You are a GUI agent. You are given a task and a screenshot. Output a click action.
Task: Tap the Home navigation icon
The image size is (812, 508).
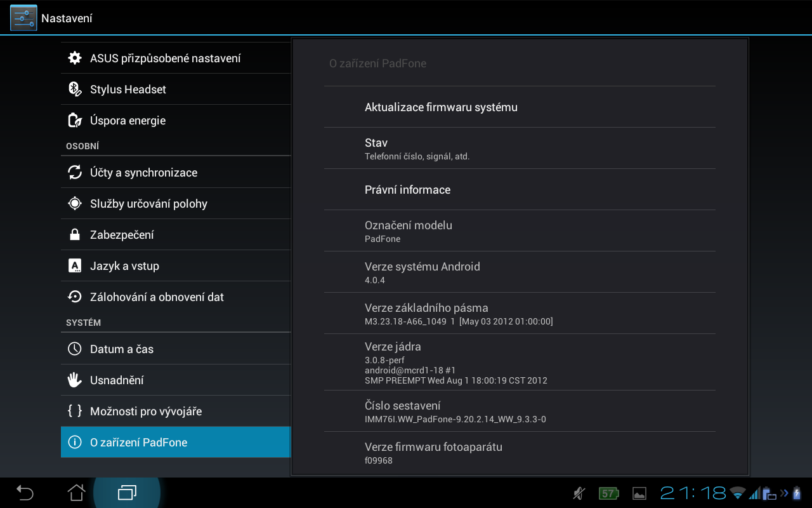76,493
